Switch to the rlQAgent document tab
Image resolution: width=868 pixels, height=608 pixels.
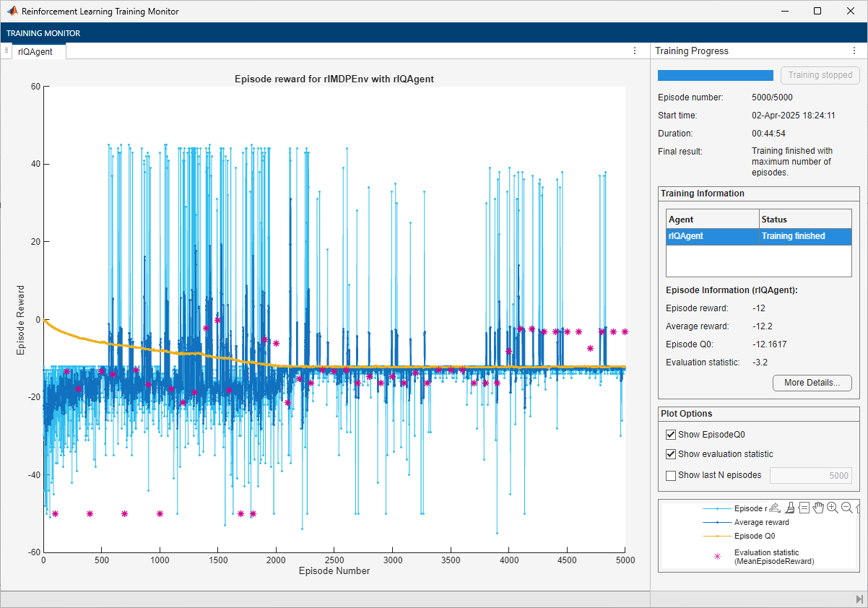point(35,51)
